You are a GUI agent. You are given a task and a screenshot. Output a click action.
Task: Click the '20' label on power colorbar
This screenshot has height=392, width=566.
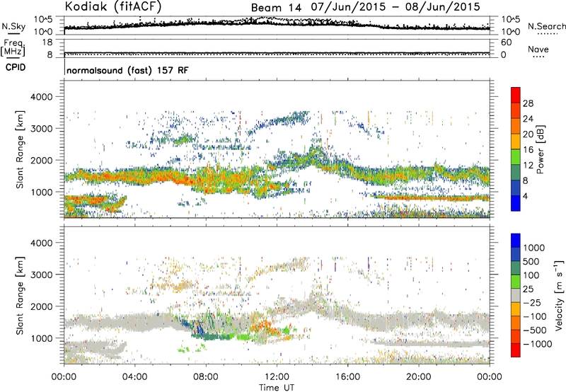(528, 134)
